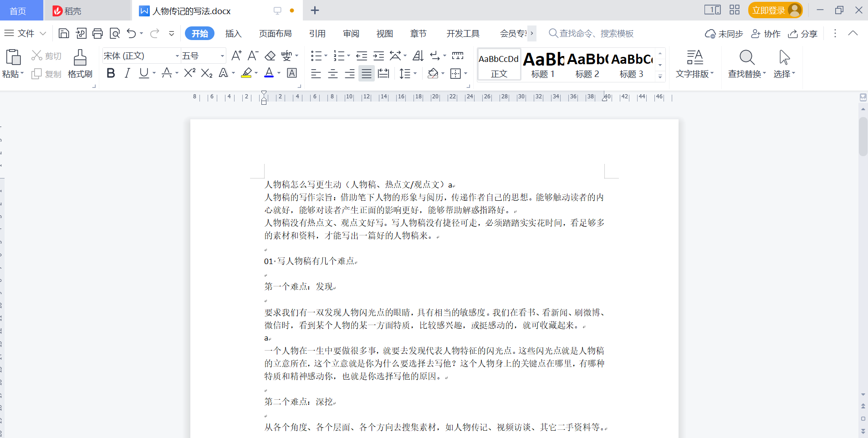Viewport: 868px width, 438px height.
Task: Click the Print icon
Action: 97,33
